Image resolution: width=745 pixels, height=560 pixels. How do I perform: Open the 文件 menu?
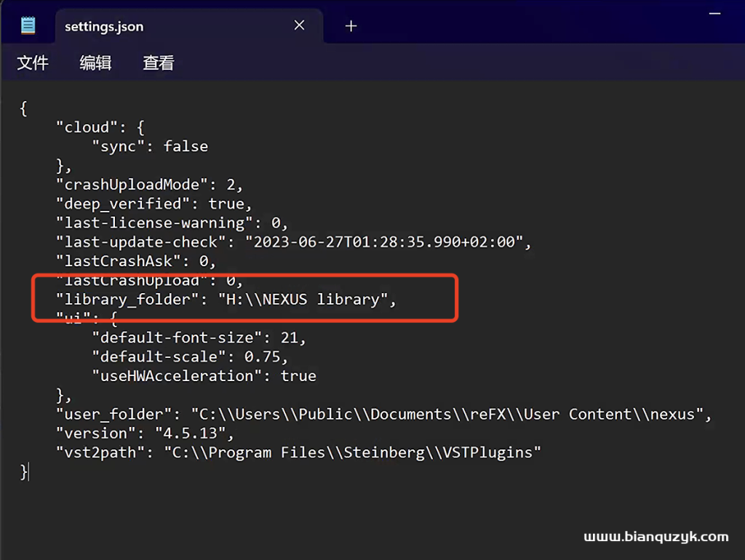pos(33,63)
